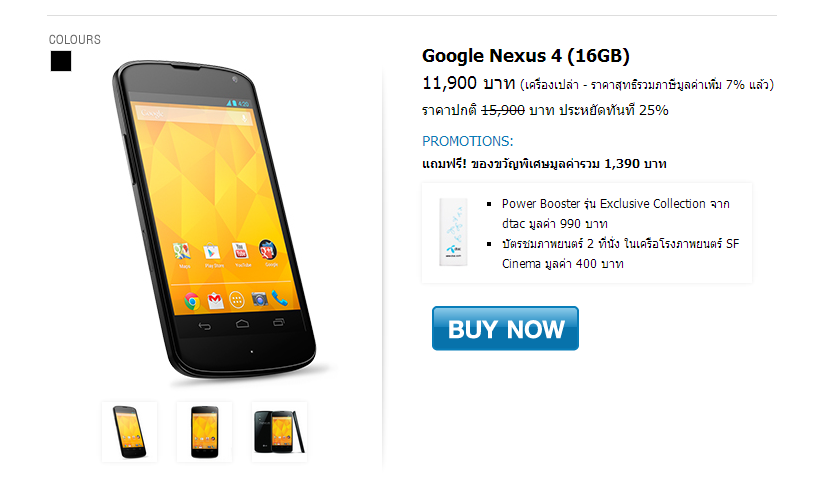Screen dimensions: 838x479
Task: Click the Maps icon on the phone screen
Action: [x=182, y=251]
